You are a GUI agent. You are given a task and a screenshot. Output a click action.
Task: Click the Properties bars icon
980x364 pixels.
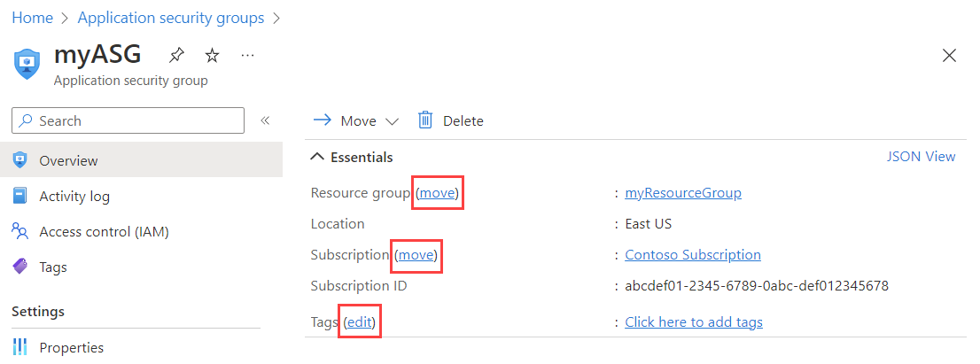coord(20,347)
